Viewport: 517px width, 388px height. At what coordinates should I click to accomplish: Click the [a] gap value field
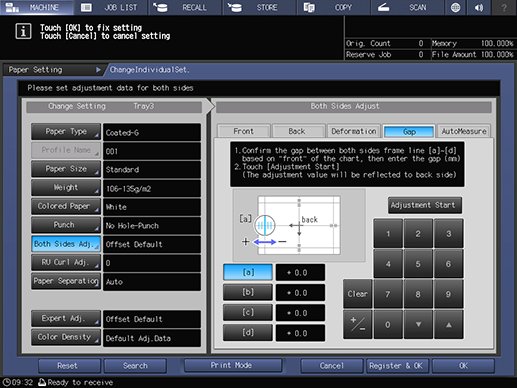300,273
